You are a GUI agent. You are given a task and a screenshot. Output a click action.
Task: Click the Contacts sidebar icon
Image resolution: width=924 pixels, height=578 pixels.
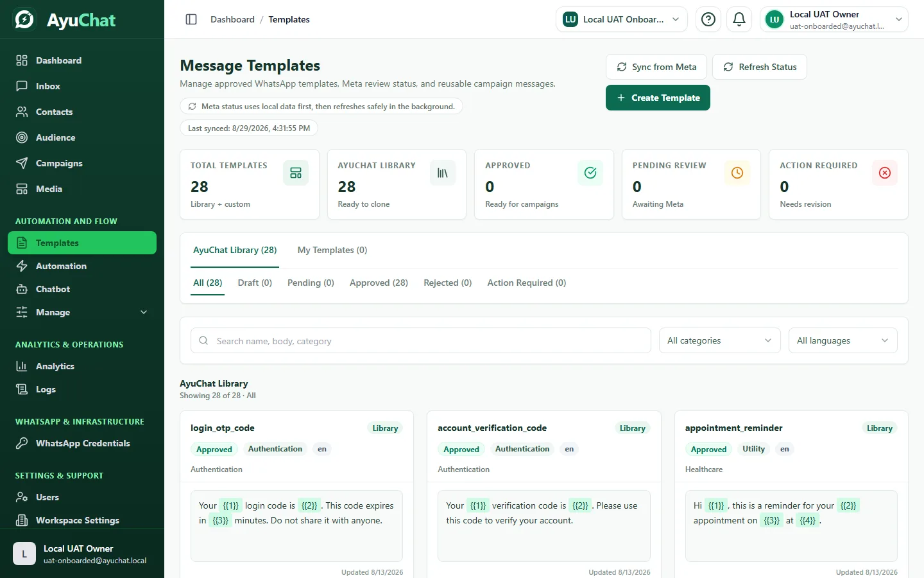(x=22, y=112)
